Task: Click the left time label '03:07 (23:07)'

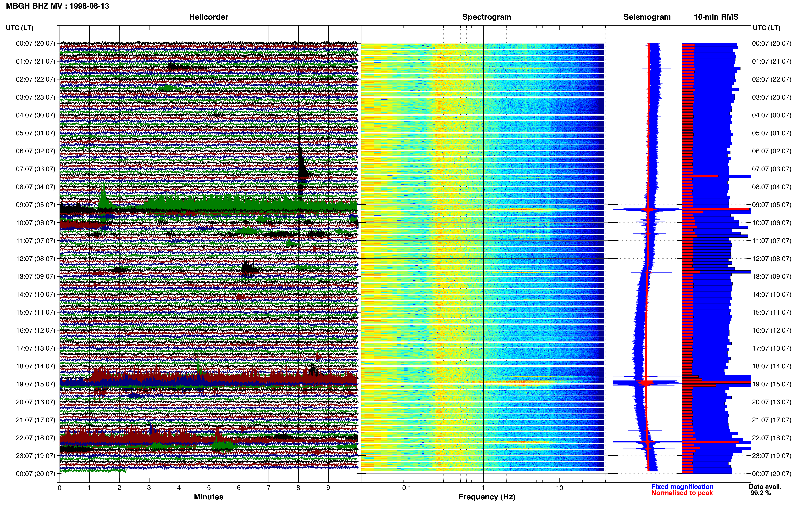Action: pyautogui.click(x=35, y=97)
